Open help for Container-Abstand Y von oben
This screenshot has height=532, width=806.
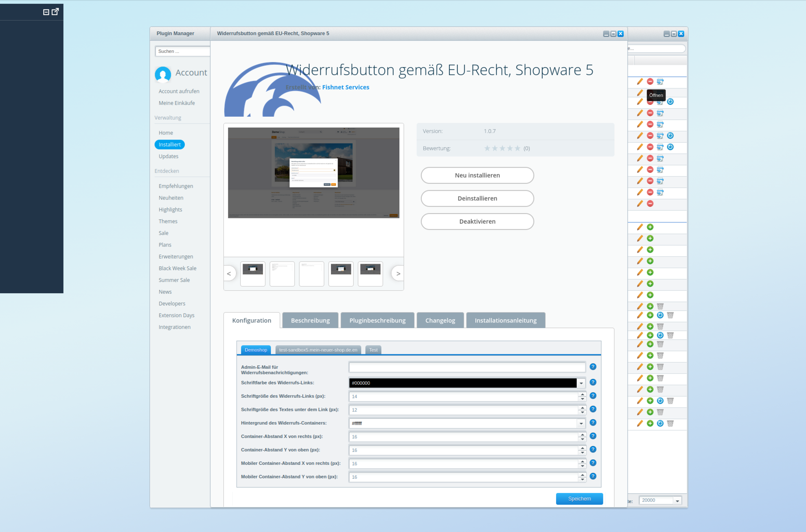pos(593,449)
